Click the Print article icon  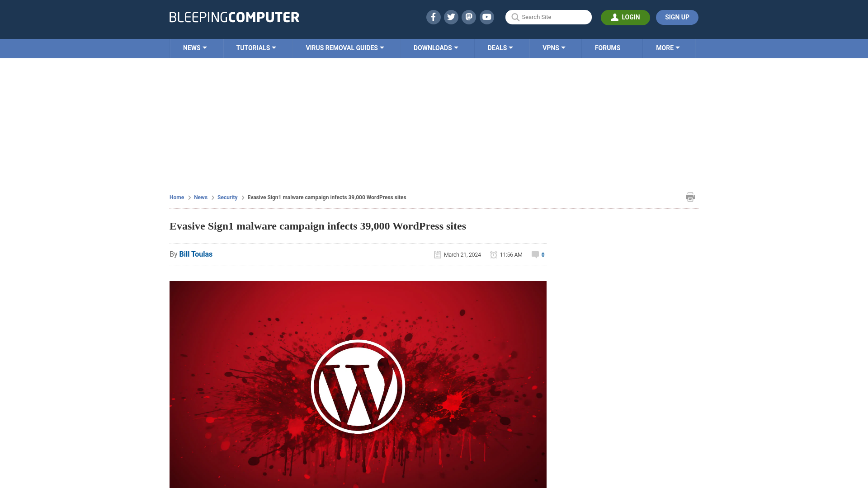(690, 197)
